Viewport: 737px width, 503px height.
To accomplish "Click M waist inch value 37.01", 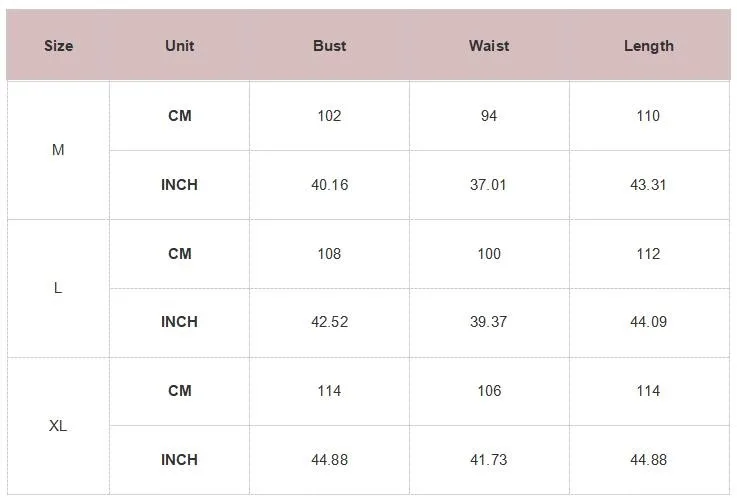I will pyautogui.click(x=489, y=185).
